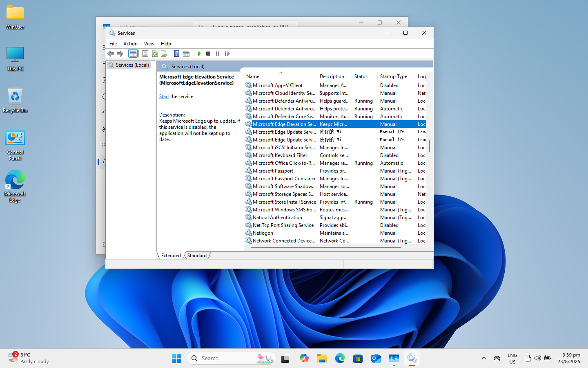Viewport: 588px width, 368px height.
Task: Stop the service using the square icon
Action: tap(208, 54)
